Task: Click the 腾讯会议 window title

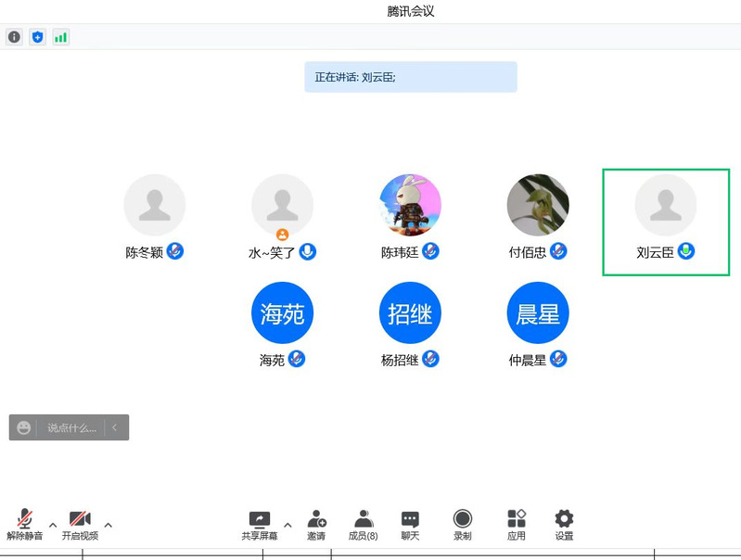Action: (411, 11)
